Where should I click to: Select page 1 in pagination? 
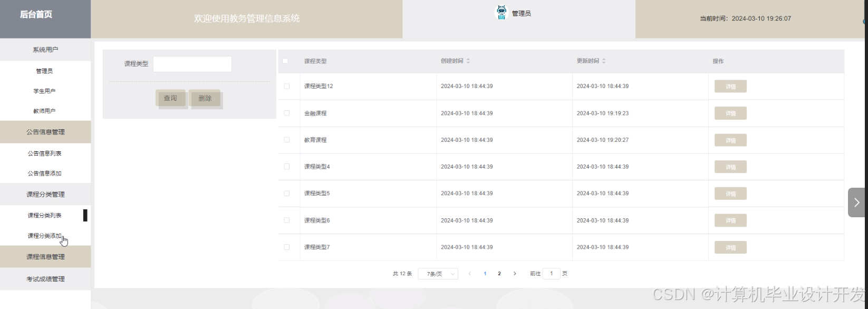[485, 274]
